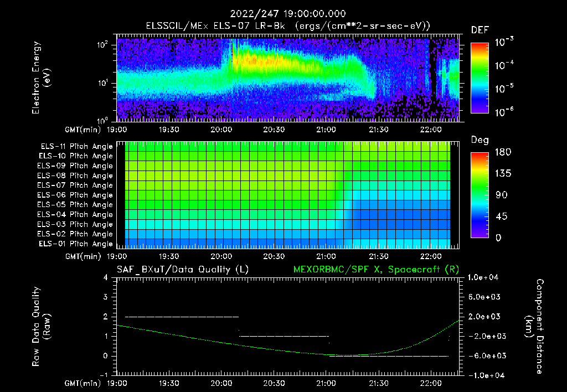
Task: Click the 90 value on the Deg scale
Action: [x=501, y=195]
